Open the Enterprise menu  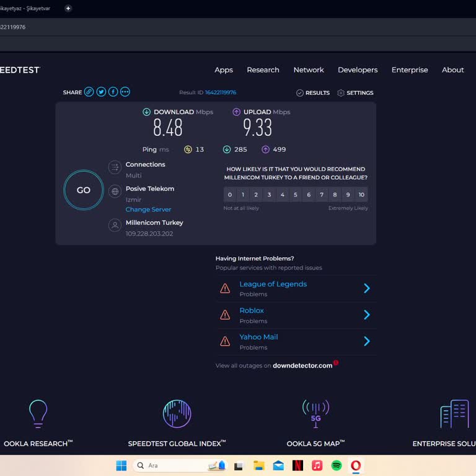pyautogui.click(x=410, y=70)
